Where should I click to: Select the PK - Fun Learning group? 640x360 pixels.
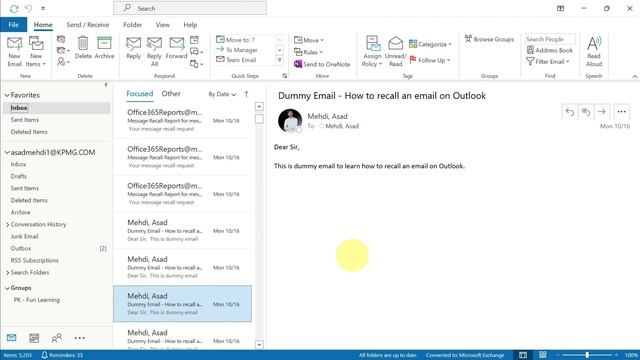pyautogui.click(x=37, y=300)
